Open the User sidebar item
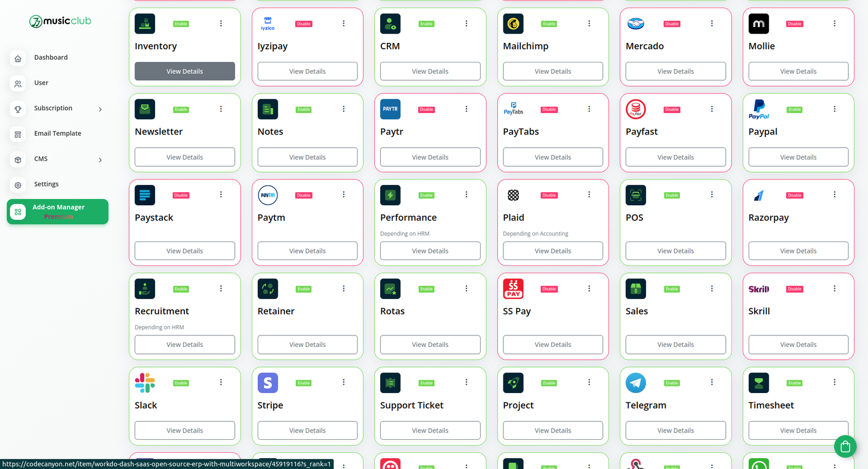The height and width of the screenshot is (469, 868). tap(57, 83)
